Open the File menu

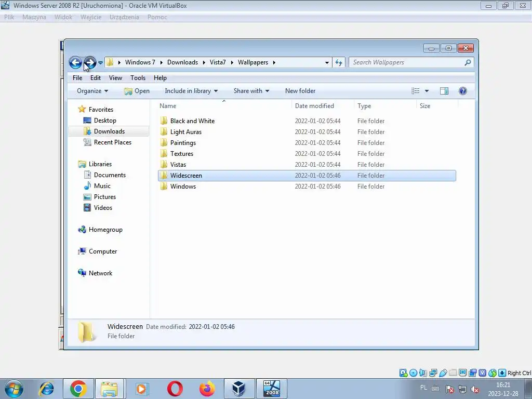(77, 78)
